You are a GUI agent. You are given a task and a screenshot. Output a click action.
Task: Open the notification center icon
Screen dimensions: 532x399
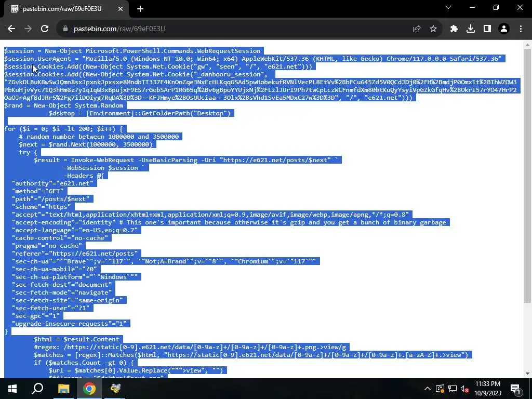pyautogui.click(x=516, y=389)
